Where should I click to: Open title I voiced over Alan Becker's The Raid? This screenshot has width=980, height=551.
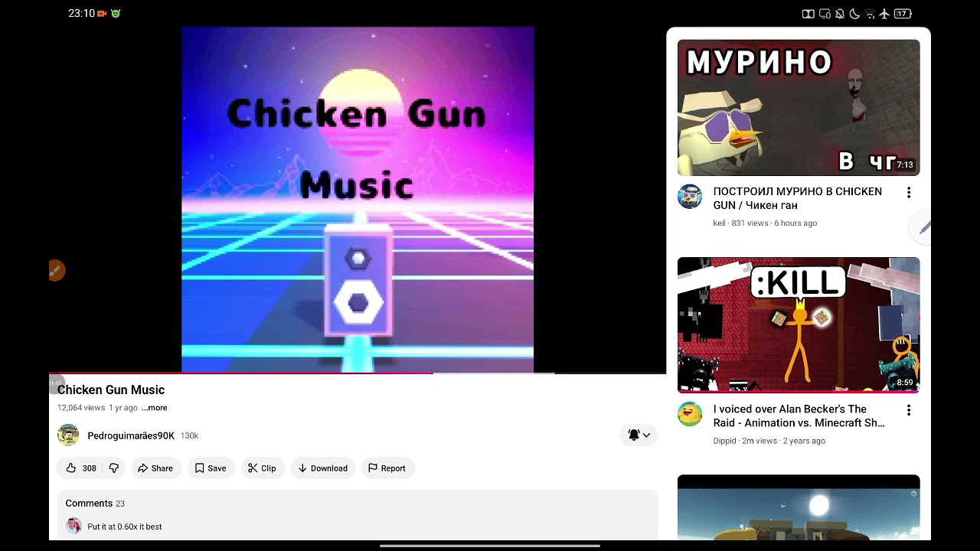(x=799, y=416)
